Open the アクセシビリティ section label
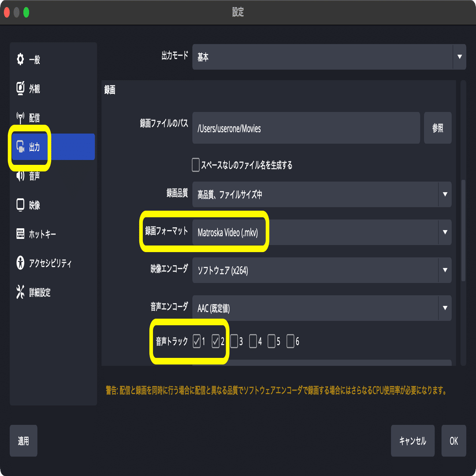Screen dimensions: 476x476 (x=50, y=263)
